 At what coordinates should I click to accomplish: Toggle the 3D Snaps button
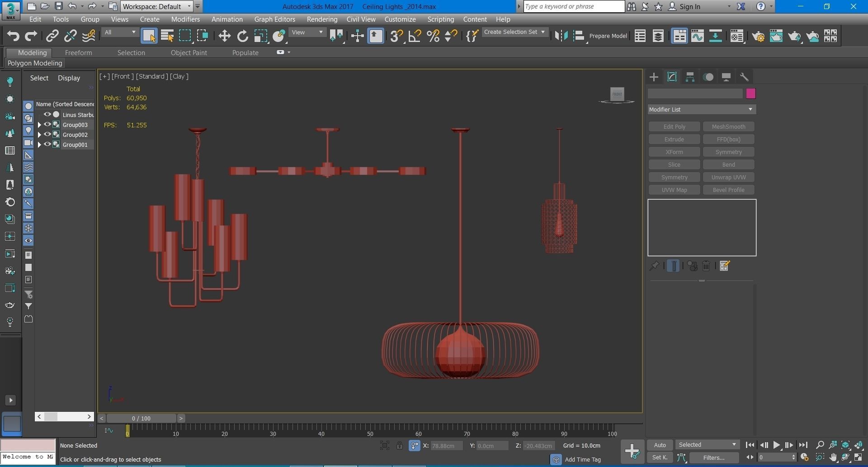click(396, 36)
